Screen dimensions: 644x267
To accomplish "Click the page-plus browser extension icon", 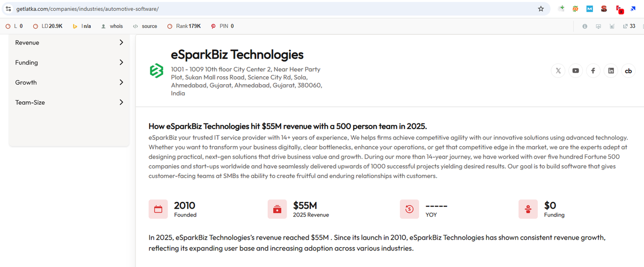I will (561, 9).
